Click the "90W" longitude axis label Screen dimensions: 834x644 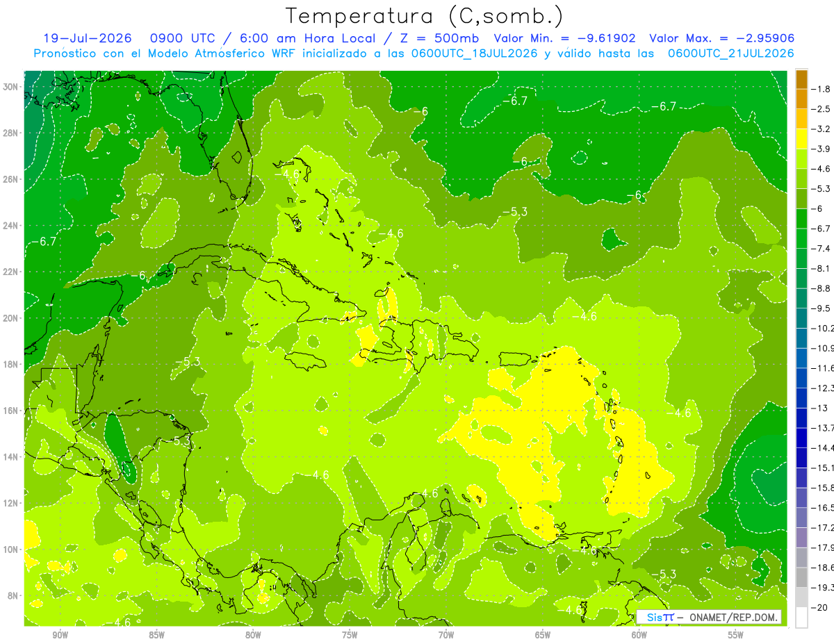click(60, 635)
